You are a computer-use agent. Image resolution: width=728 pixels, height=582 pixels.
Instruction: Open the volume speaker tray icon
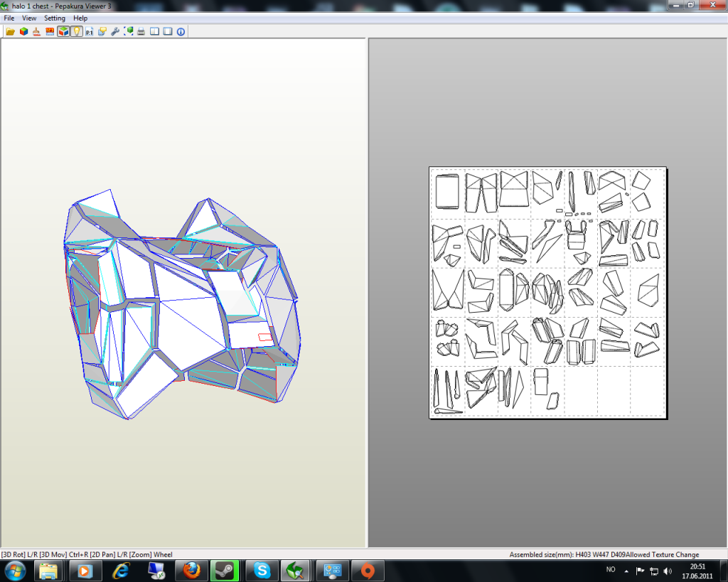[x=668, y=571]
